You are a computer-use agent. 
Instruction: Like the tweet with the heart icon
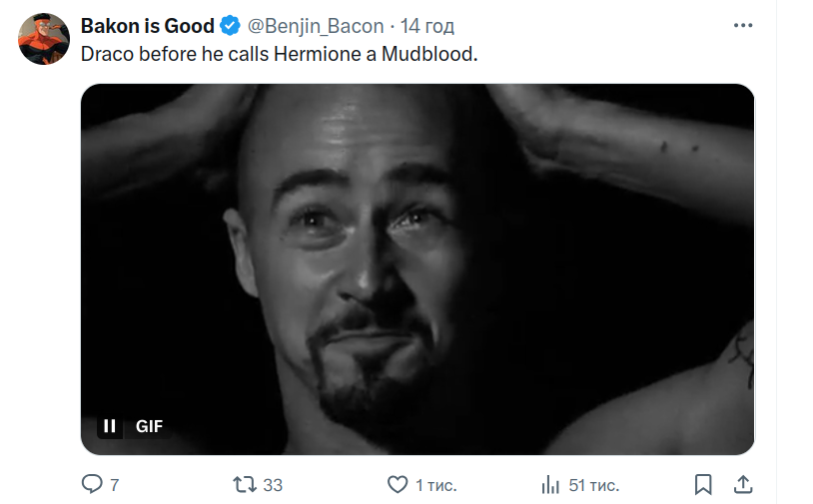398,485
